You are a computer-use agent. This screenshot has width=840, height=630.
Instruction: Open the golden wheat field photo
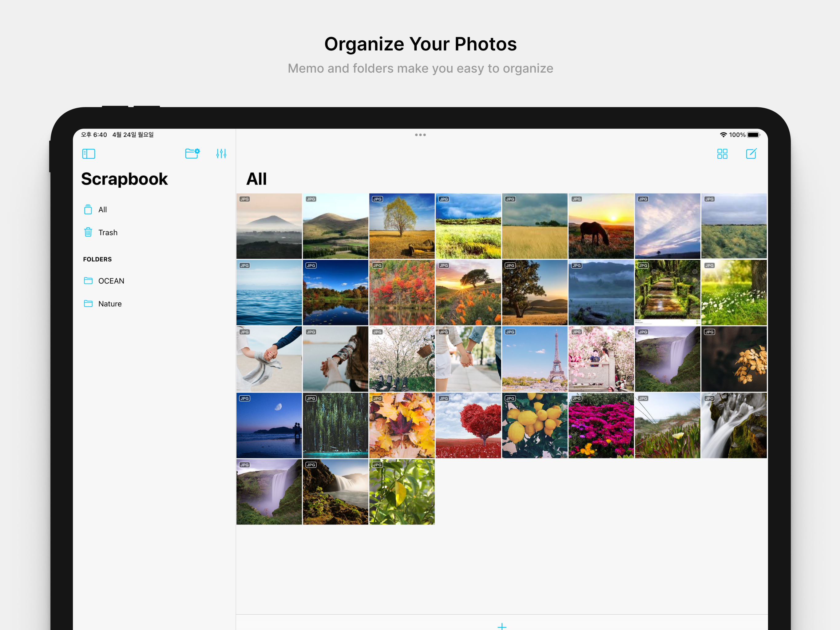[535, 226]
